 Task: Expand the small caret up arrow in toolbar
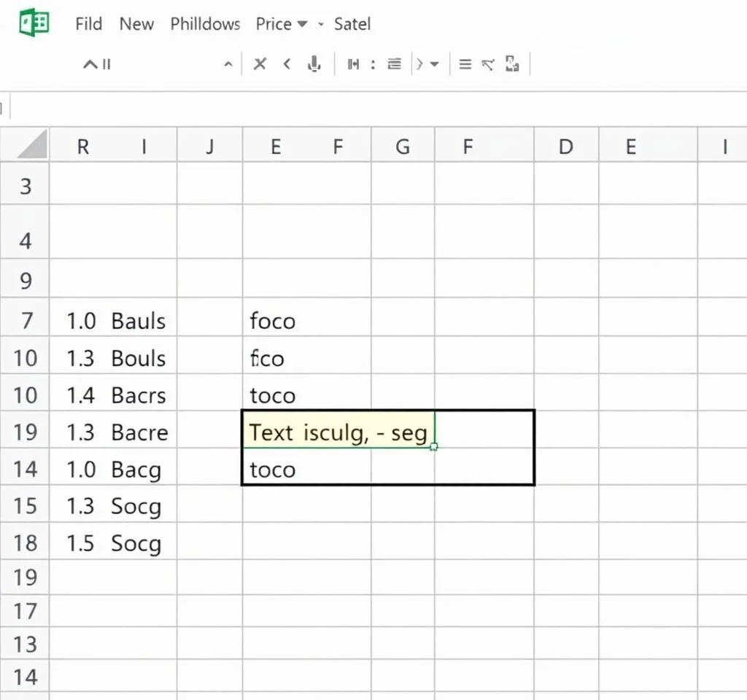click(x=228, y=65)
